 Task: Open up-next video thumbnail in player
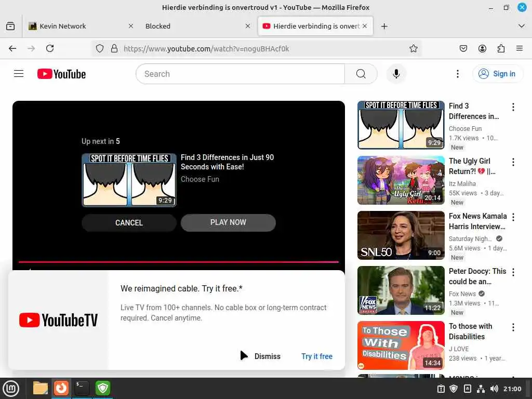click(129, 180)
